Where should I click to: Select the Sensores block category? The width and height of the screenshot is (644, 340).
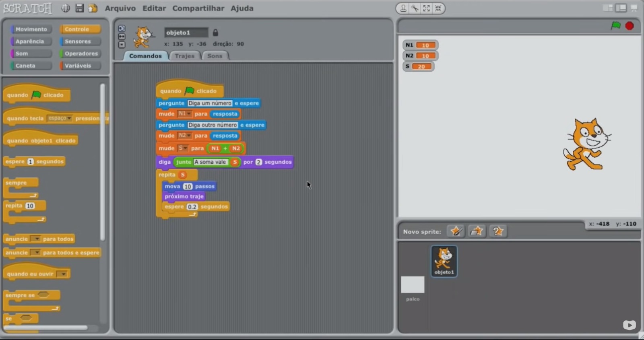[x=80, y=41]
